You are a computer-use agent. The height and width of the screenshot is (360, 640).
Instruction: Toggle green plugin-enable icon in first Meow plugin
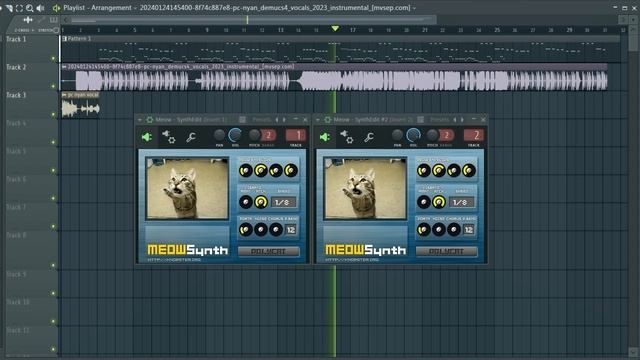[147, 137]
